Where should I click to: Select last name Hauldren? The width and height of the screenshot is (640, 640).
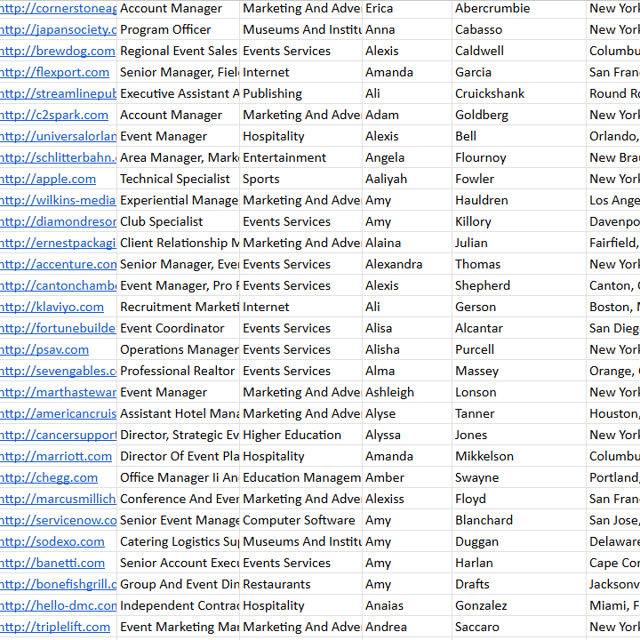click(519, 200)
